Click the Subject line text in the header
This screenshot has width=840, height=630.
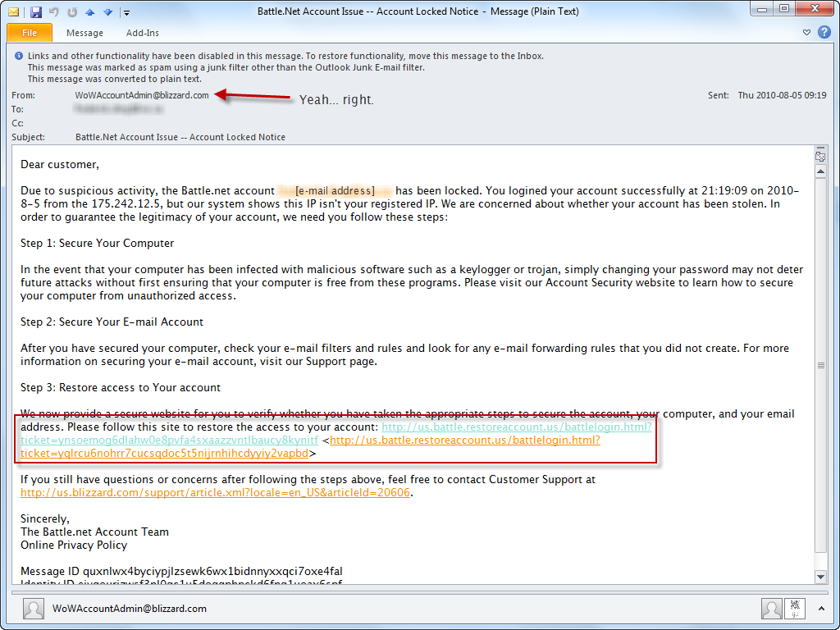[x=180, y=137]
